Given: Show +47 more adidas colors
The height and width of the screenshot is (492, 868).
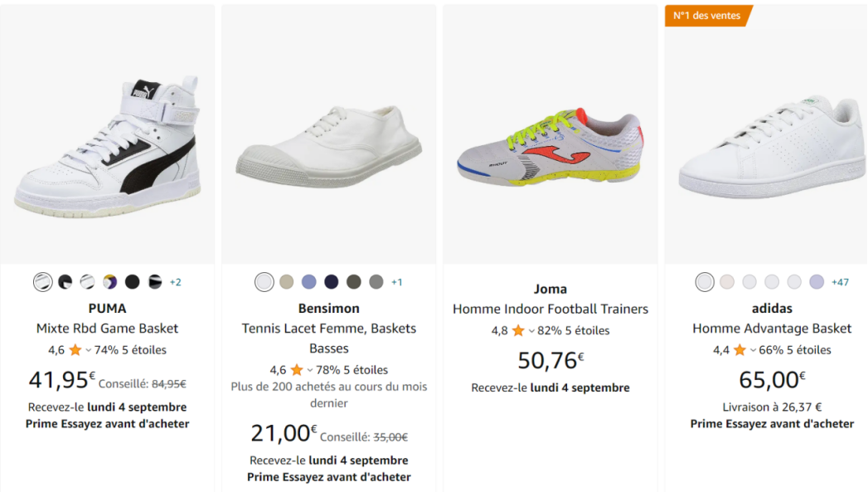Looking at the screenshot, I should pos(840,282).
